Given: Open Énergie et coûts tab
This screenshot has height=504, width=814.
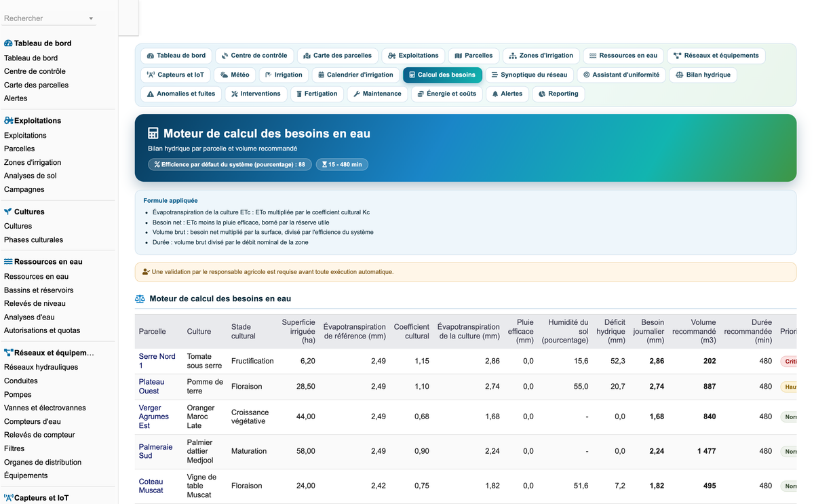Looking at the screenshot, I should pyautogui.click(x=447, y=94).
